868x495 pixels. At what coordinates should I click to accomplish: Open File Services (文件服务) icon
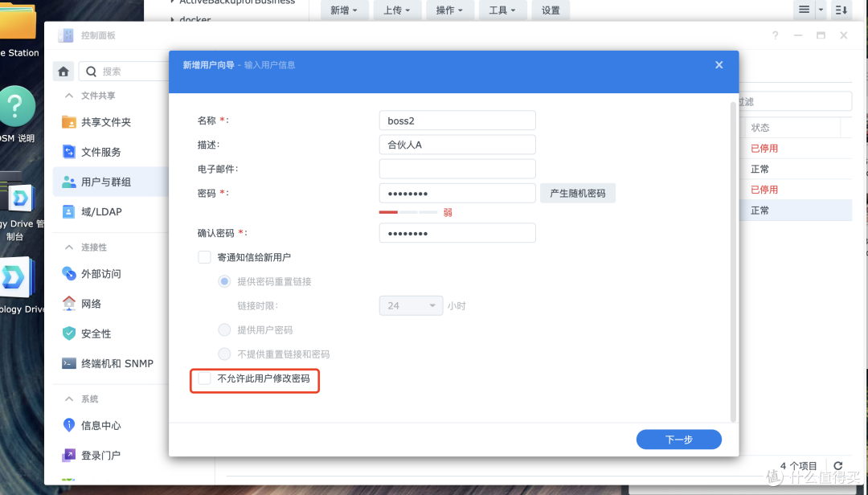(x=68, y=152)
